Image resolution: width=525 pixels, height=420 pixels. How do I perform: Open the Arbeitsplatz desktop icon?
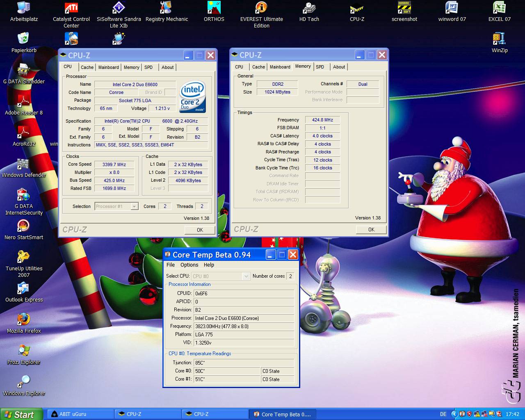tap(24, 11)
